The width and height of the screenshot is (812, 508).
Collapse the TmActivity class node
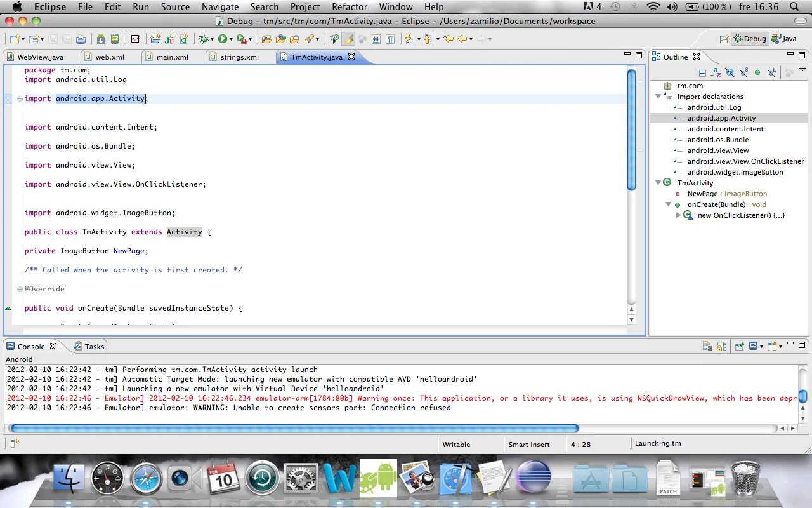(x=658, y=183)
